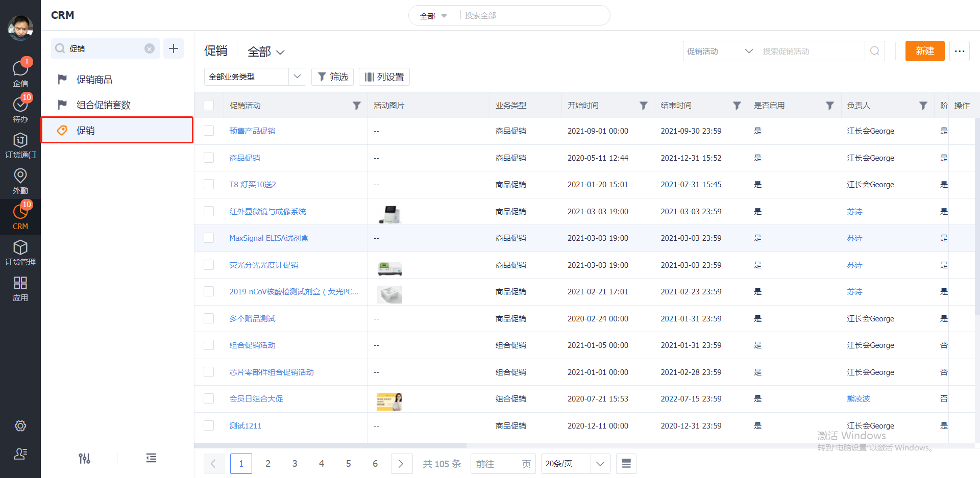Click the menu adjustment sliders icon
980x478 pixels.
[x=85, y=458]
